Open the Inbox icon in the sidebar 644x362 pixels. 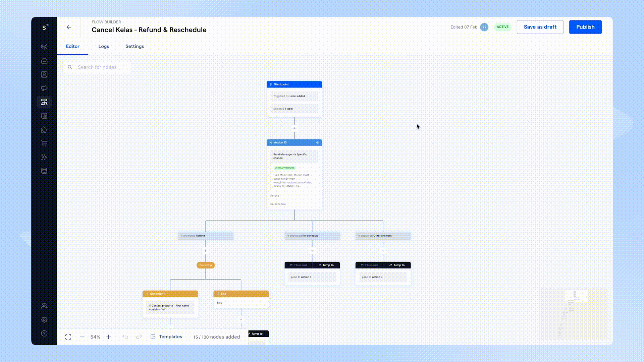(44, 61)
